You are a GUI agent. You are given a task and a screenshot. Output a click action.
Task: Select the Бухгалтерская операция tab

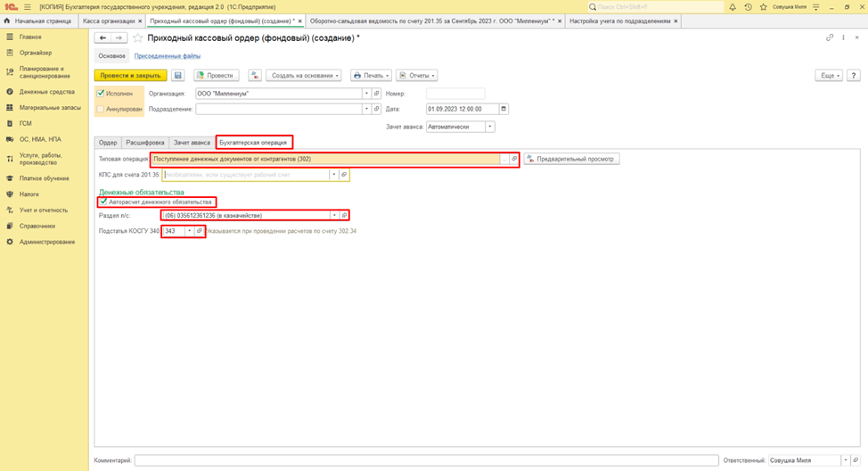(253, 143)
